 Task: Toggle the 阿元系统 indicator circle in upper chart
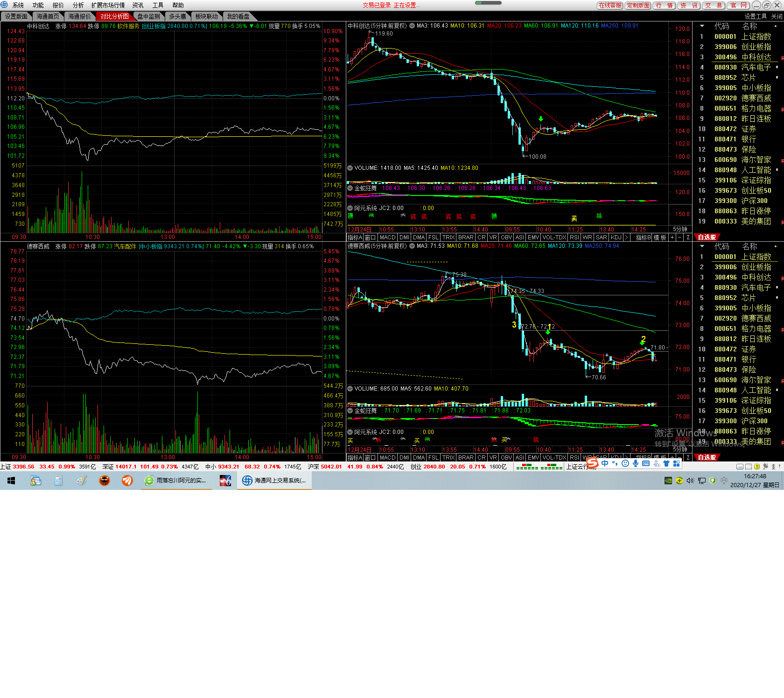[350, 208]
